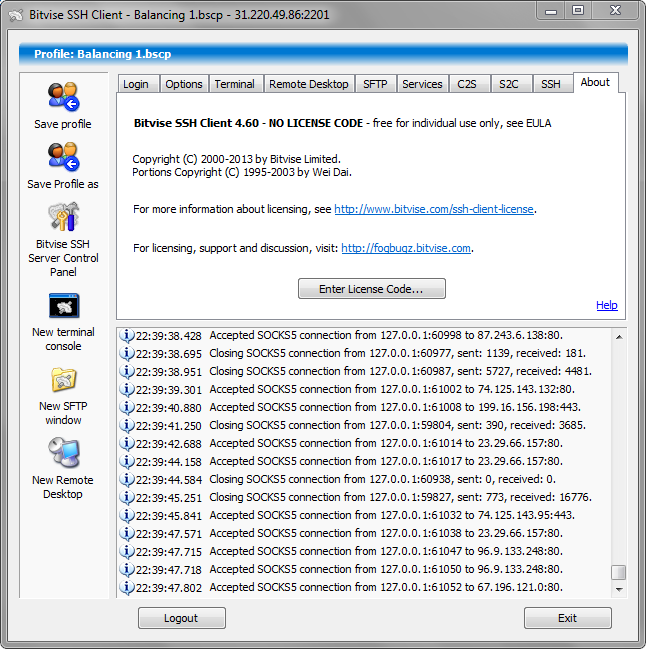Go to Remote Desktop tab

pyautogui.click(x=309, y=84)
